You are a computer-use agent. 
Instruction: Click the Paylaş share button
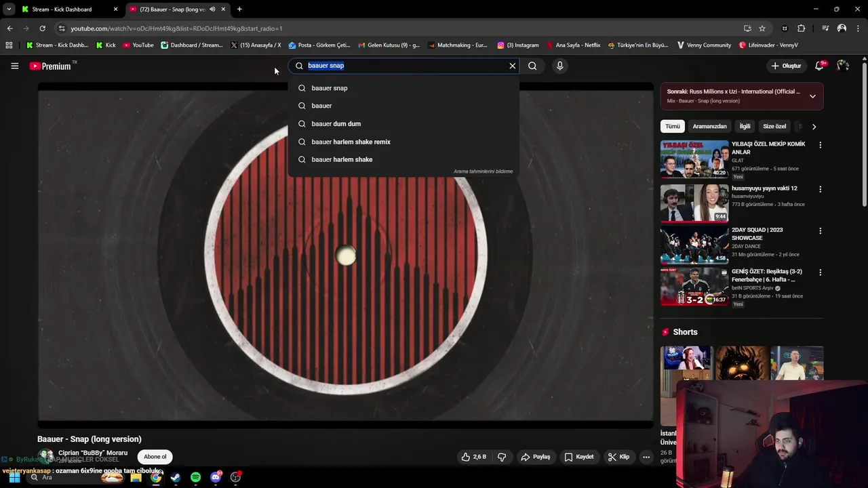coord(536,457)
